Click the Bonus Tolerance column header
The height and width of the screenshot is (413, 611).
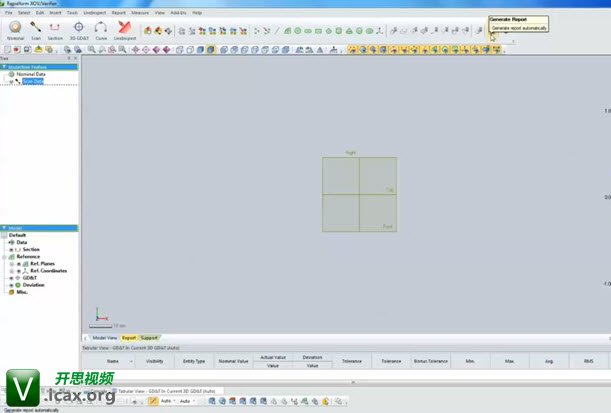431,361
